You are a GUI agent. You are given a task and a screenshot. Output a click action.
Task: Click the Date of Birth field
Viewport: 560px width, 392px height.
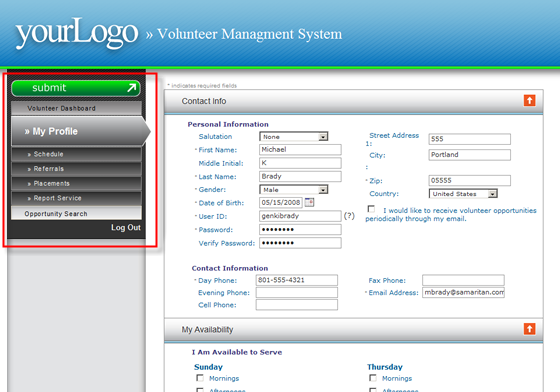click(281, 202)
